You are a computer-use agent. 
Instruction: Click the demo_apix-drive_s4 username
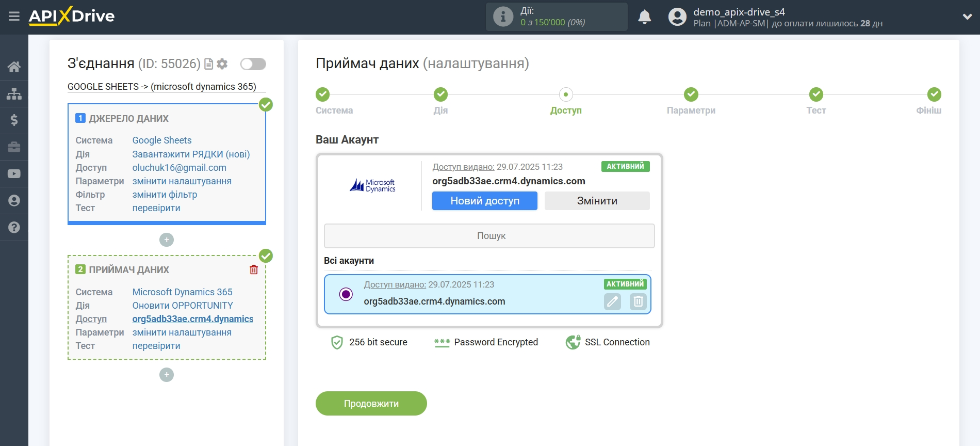point(739,12)
